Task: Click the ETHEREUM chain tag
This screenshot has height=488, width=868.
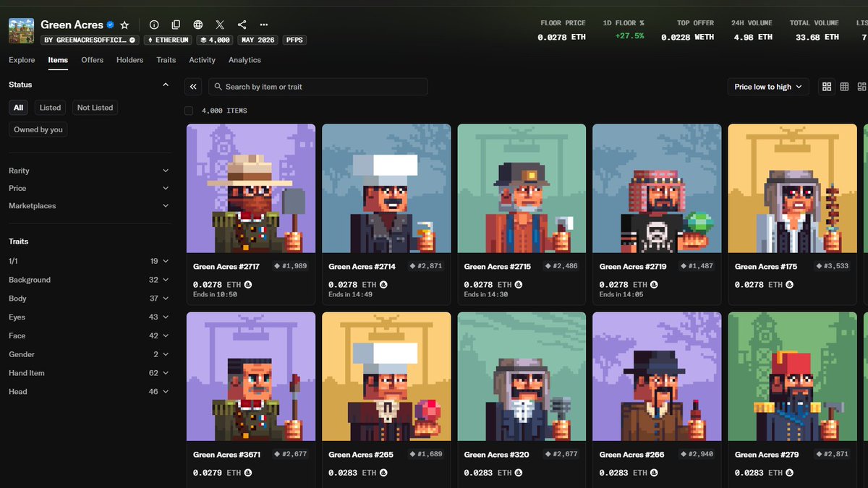Action: [x=169, y=40]
